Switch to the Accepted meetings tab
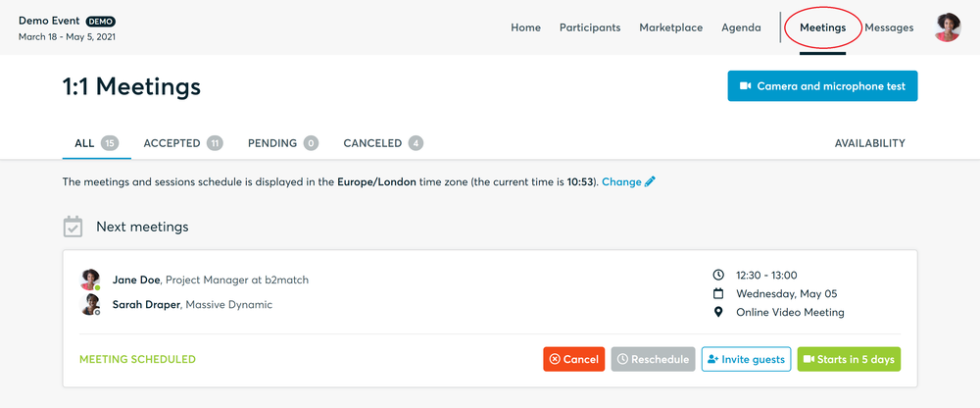Viewport: 980px width, 408px height. click(x=182, y=143)
